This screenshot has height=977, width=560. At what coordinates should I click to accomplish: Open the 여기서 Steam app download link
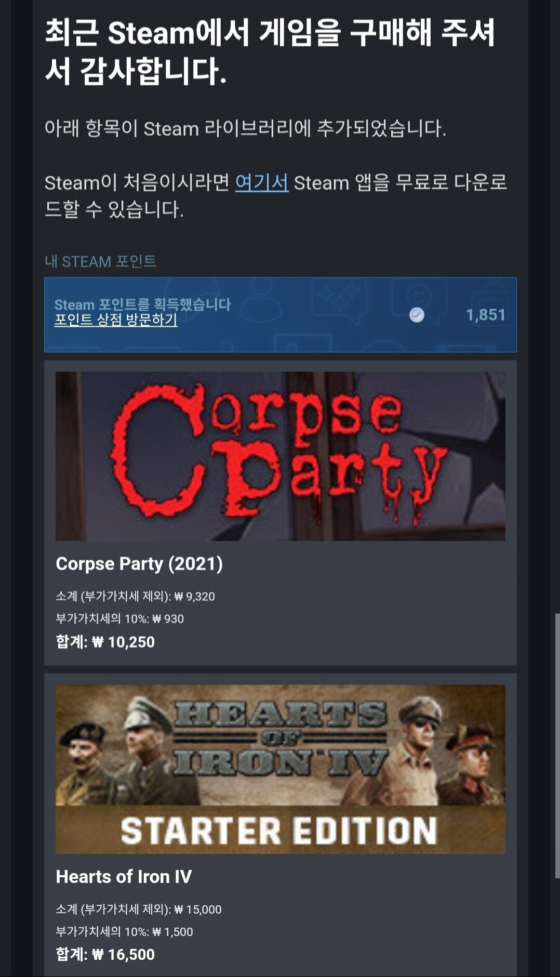(262, 182)
